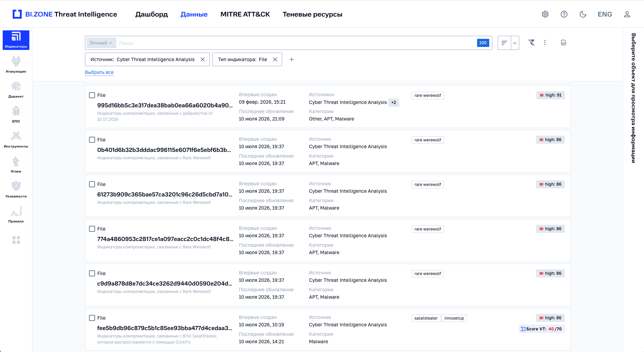The image size is (644, 352).
Task: Open the Точный search mode dropdown
Action: coord(101,43)
